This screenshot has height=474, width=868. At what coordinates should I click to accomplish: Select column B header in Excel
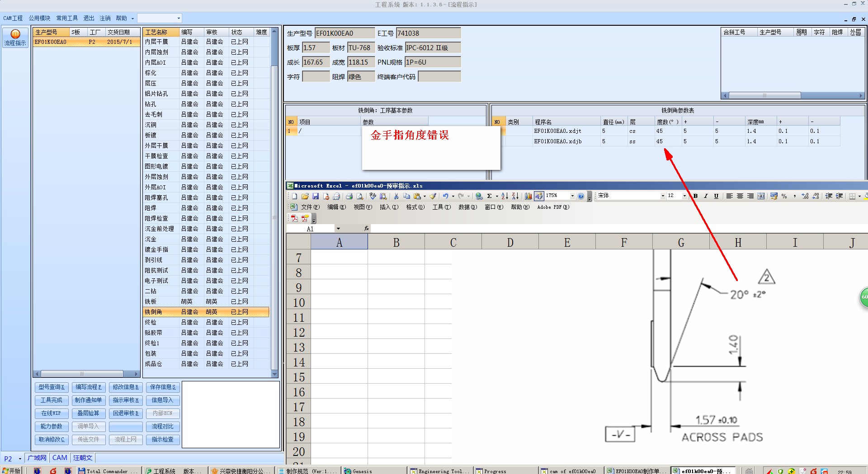tap(396, 242)
